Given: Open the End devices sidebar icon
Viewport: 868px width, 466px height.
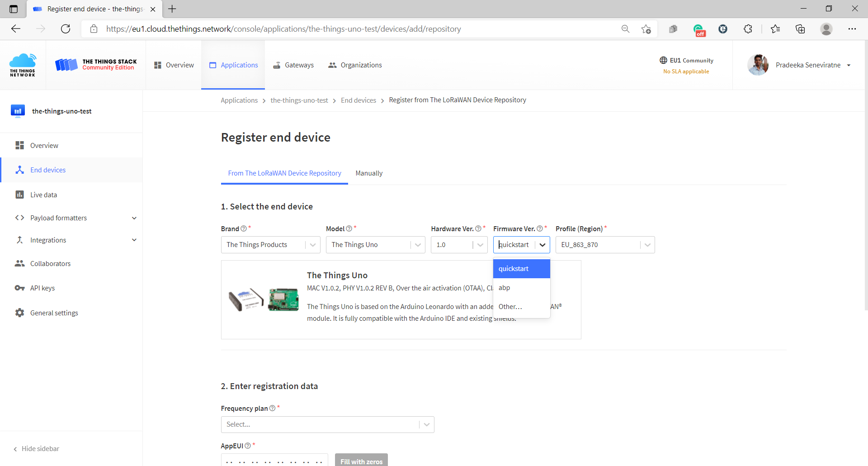Looking at the screenshot, I should [19, 170].
